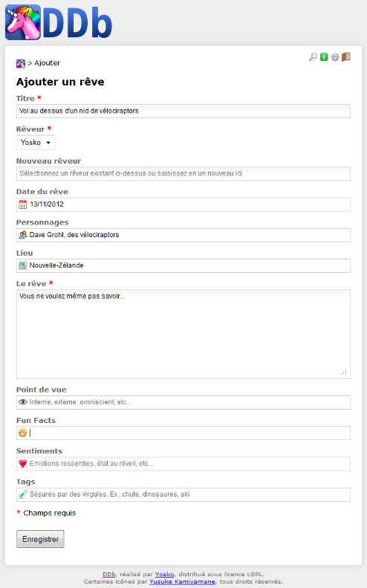Click the Enregistrer button
The width and height of the screenshot is (367, 588).
click(40, 539)
